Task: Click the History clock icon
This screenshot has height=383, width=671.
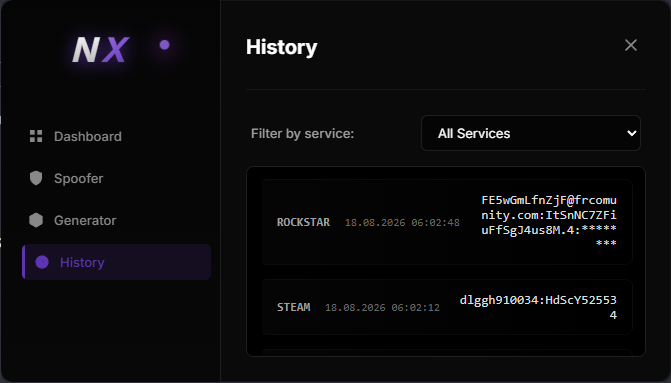Action: pos(42,262)
